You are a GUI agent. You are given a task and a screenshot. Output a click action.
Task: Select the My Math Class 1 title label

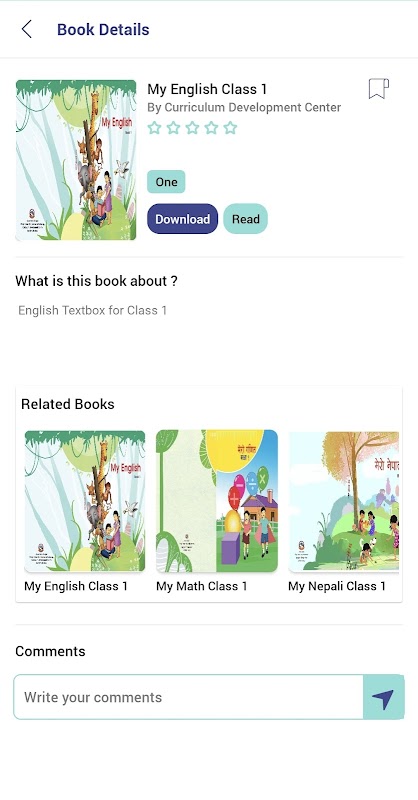pyautogui.click(x=202, y=586)
